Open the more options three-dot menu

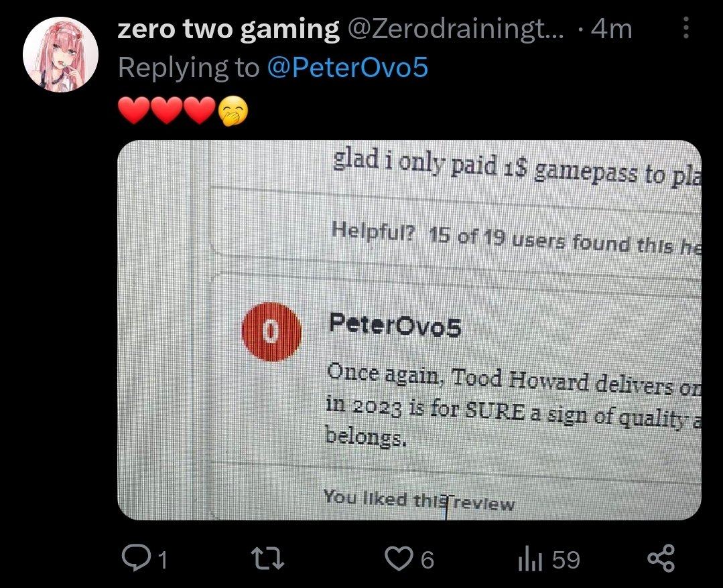pos(685,29)
